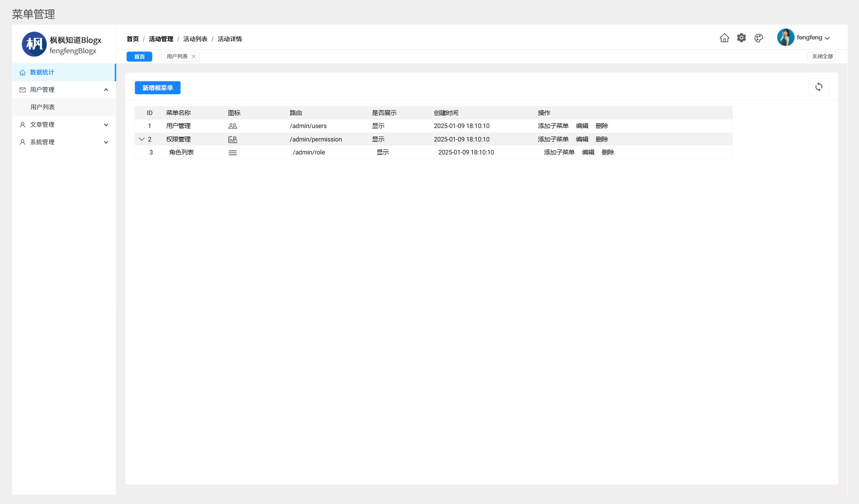Viewport: 859px width, 504px height.
Task: Select 数据统计 in the sidebar
Action: click(42, 73)
